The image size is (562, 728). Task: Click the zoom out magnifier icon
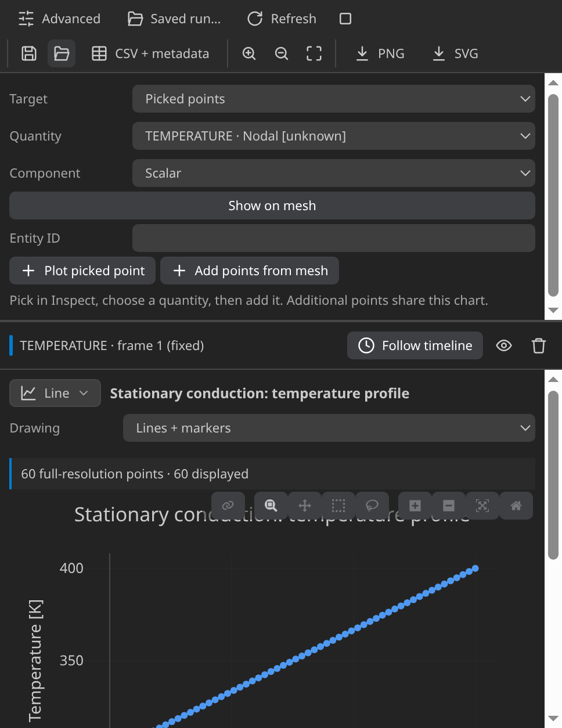coord(282,53)
